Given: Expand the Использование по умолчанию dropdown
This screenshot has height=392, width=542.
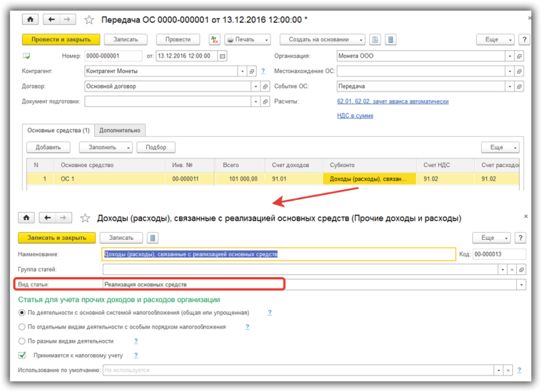Looking at the screenshot, I should 499,370.
